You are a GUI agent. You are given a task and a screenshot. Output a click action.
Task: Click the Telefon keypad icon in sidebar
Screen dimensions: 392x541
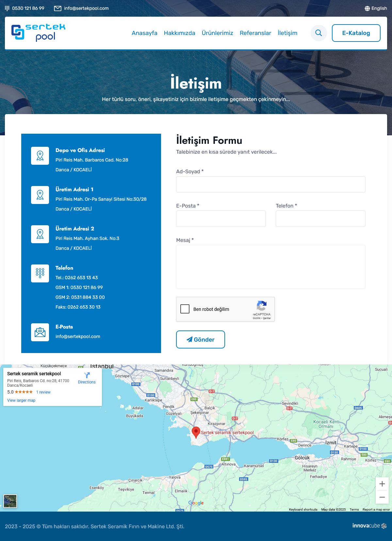(40, 273)
